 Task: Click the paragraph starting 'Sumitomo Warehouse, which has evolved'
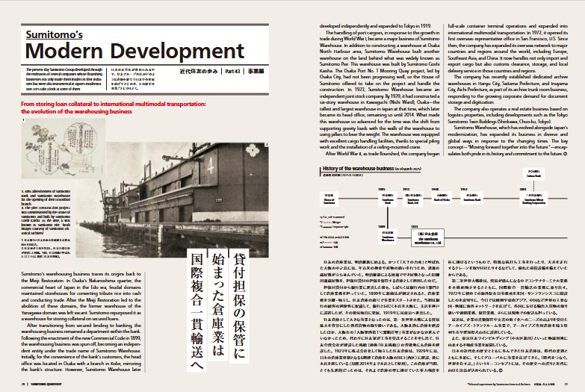(x=508, y=140)
